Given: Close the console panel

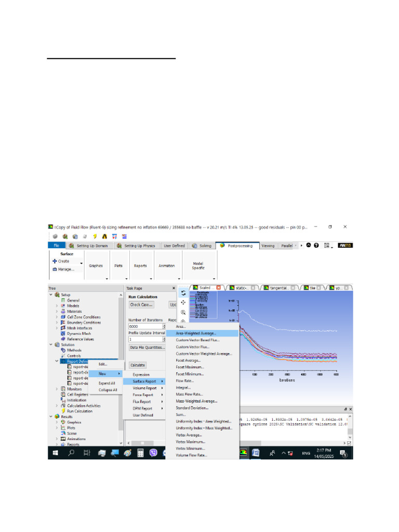Looking at the screenshot, I should pyautogui.click(x=351, y=409).
